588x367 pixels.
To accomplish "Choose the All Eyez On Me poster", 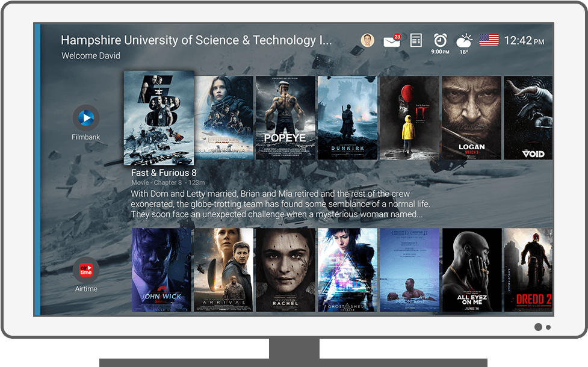I will pyautogui.click(x=472, y=270).
